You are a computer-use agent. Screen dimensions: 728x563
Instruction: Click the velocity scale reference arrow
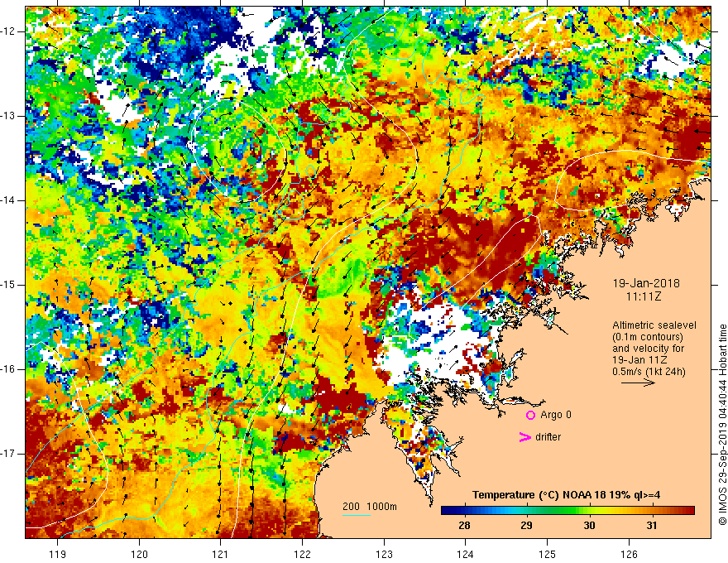click(x=638, y=383)
